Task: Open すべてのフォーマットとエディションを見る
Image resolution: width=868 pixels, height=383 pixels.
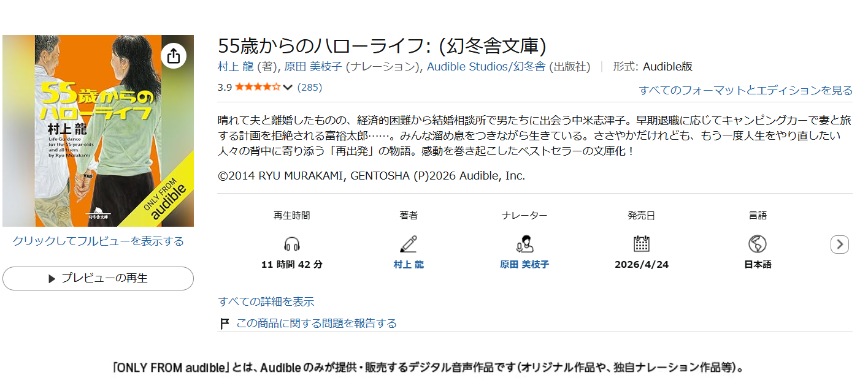Action: 745,90
